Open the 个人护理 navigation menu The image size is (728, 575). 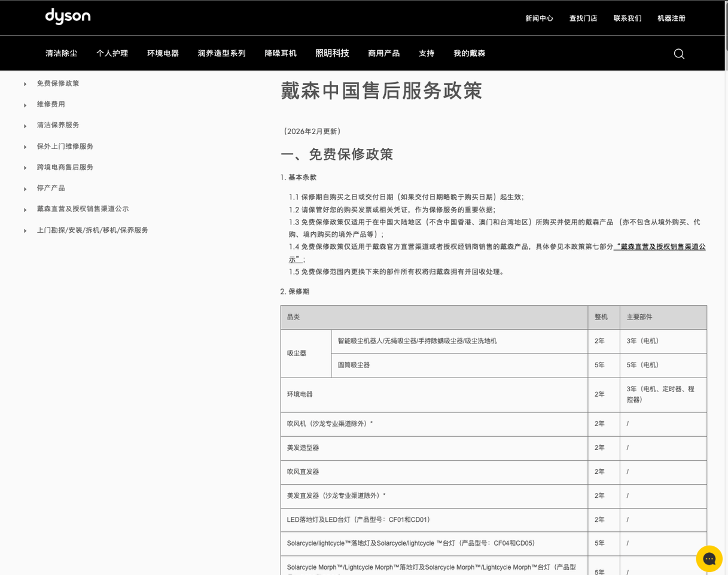tap(112, 53)
